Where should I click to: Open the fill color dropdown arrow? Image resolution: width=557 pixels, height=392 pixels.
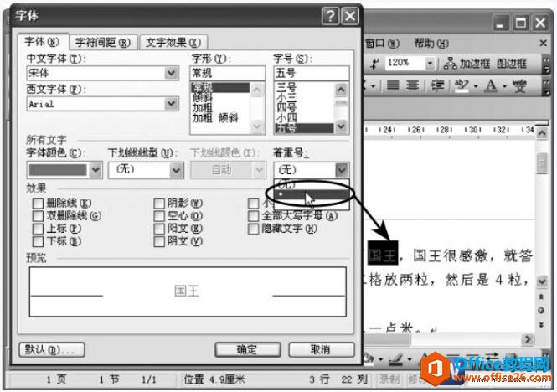380,359
